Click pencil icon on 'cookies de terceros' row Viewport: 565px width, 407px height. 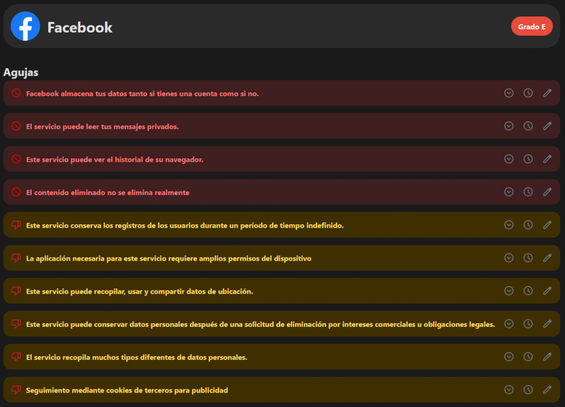click(547, 390)
